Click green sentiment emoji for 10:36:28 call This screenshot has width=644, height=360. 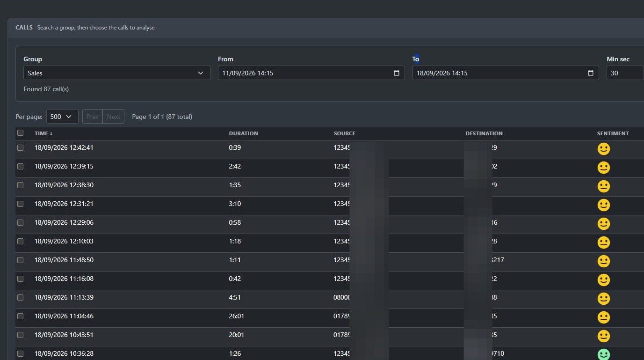pyautogui.click(x=604, y=354)
